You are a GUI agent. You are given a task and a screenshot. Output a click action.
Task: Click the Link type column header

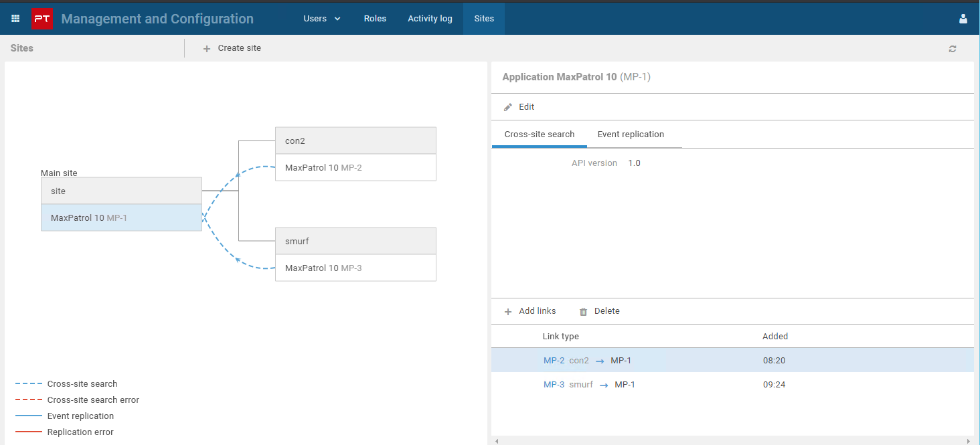pyautogui.click(x=560, y=337)
